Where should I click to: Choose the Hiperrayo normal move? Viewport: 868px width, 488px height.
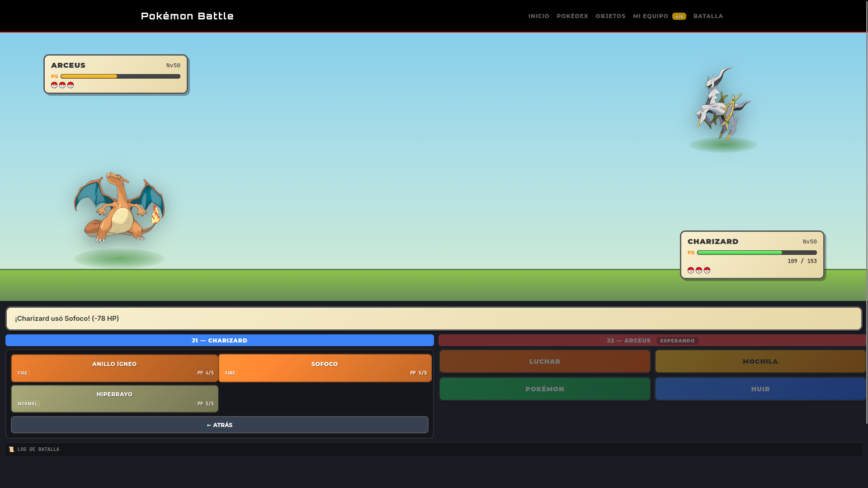115,399
